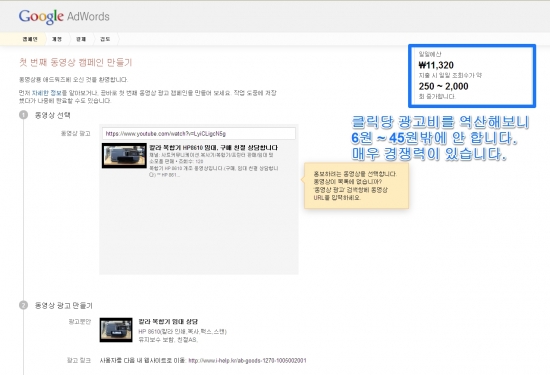Click the 첫 번째 동영상 캠페인 만들기 page heading
550x375 pixels.
pyautogui.click(x=75, y=62)
